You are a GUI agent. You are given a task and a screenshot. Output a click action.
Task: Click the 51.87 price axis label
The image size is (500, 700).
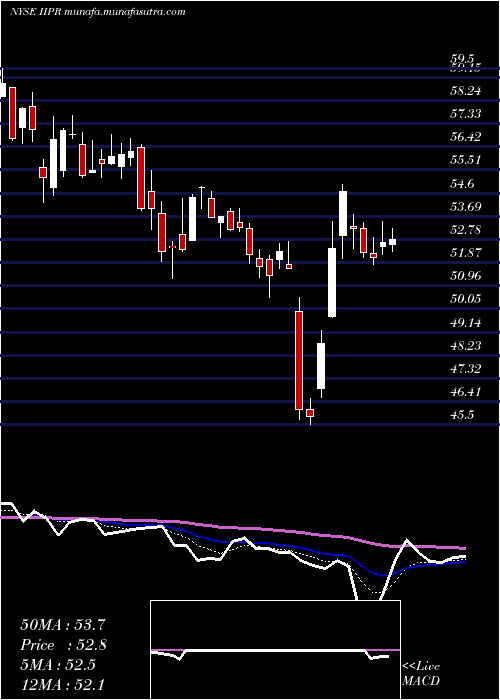[465, 253]
